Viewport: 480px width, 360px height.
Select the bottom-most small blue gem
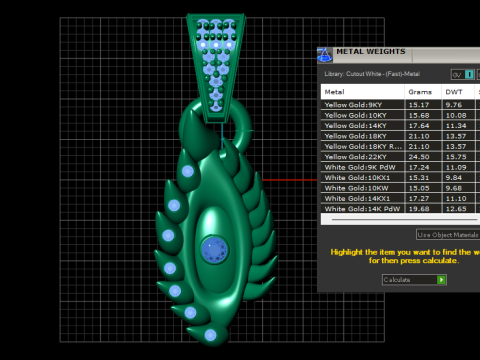click(210, 335)
